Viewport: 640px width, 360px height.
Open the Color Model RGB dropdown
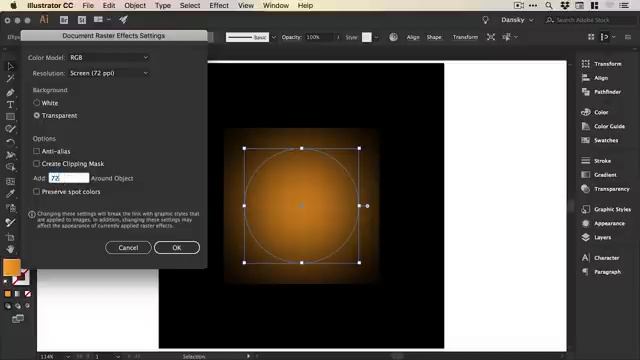point(109,58)
